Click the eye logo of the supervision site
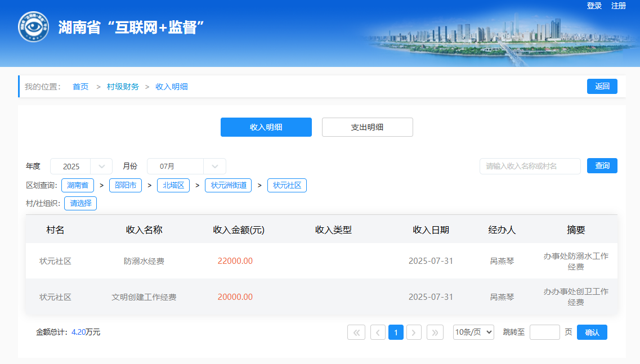Viewport: 640px width, 364px height. tap(34, 28)
